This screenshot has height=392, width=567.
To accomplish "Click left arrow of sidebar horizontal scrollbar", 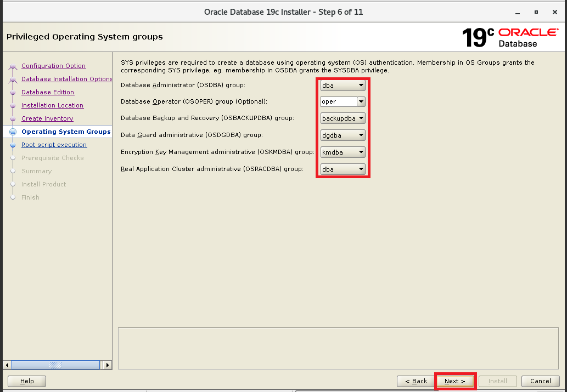I will (7, 365).
